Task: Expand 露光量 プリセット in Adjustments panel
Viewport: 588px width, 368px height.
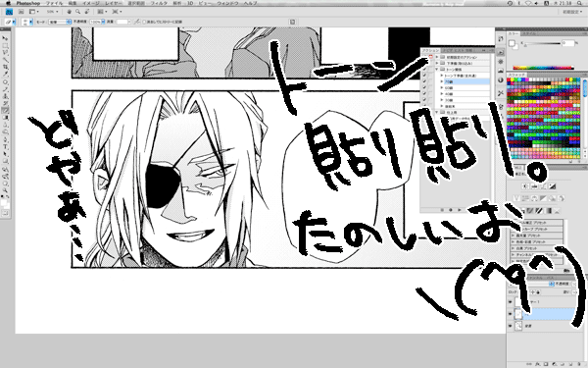Action: [x=513, y=236]
